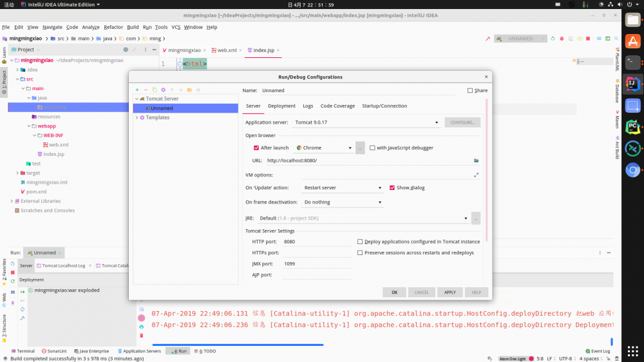Open the Chrome browser dropdown
The height and width of the screenshot is (362, 644).
point(324,148)
